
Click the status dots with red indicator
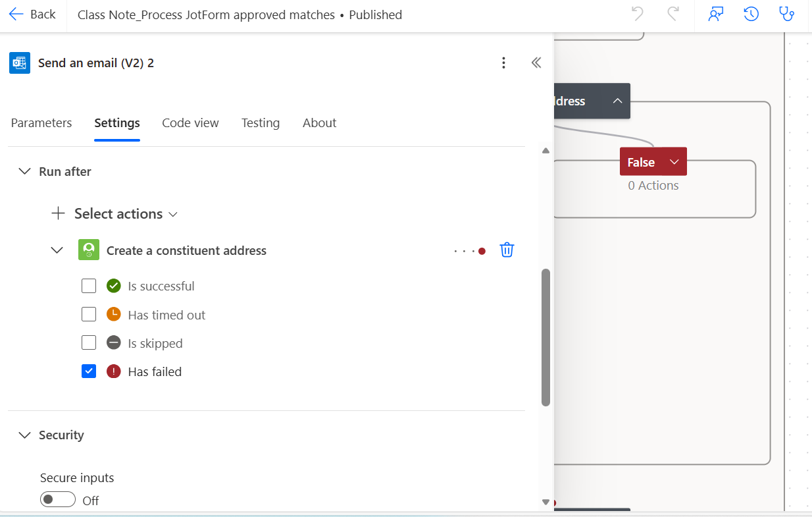[470, 251]
